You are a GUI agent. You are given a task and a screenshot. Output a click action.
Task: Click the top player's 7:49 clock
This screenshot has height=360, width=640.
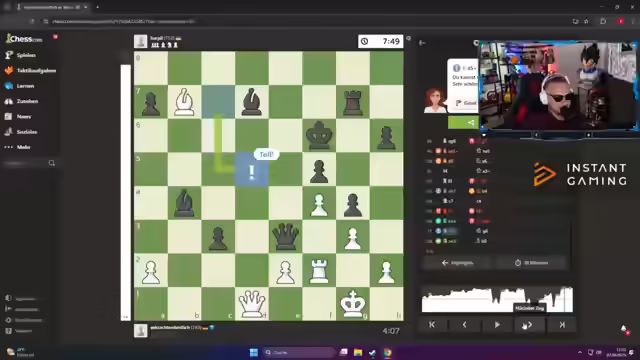[380, 41]
